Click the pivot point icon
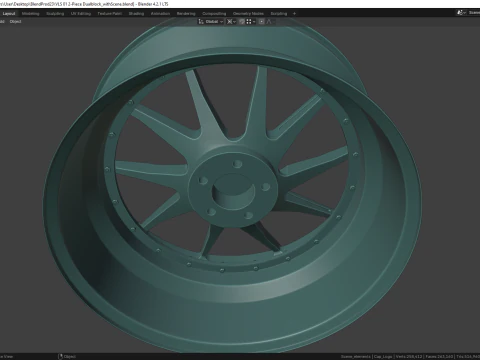480x360 pixels. point(229,22)
